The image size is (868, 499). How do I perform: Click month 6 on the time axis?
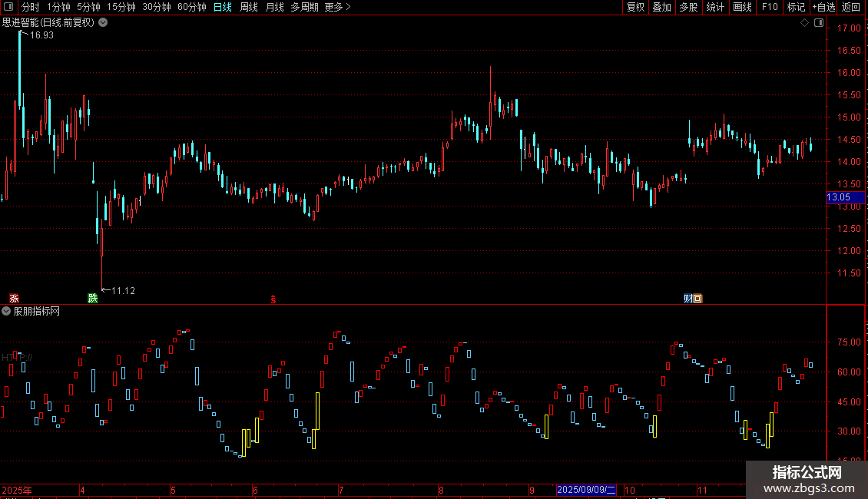coord(255,490)
